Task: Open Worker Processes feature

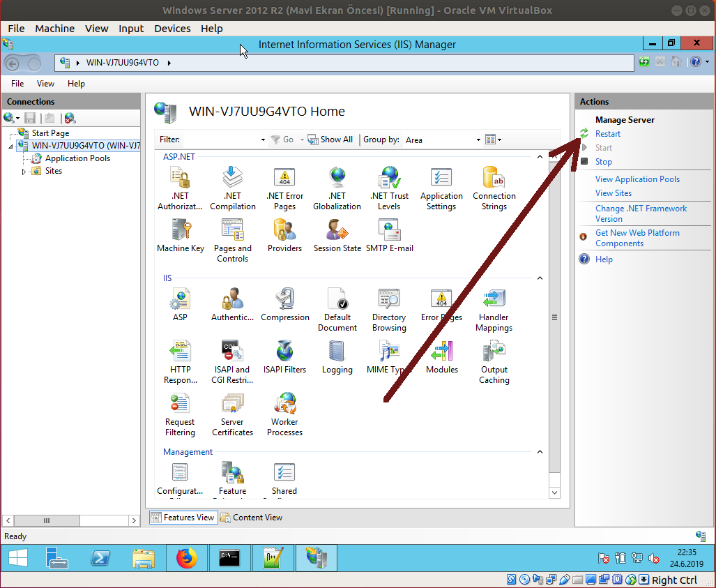Action: pos(284,414)
